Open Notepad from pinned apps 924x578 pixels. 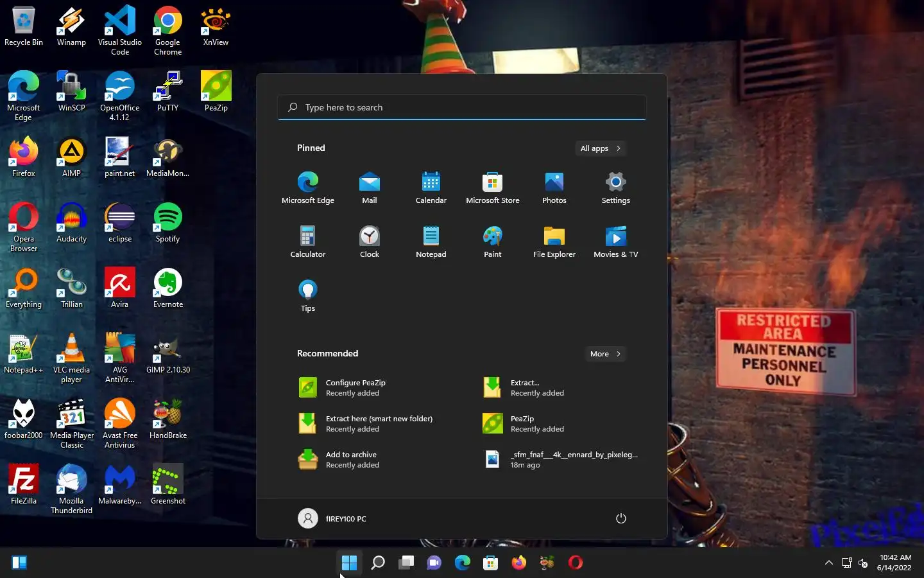tap(431, 241)
